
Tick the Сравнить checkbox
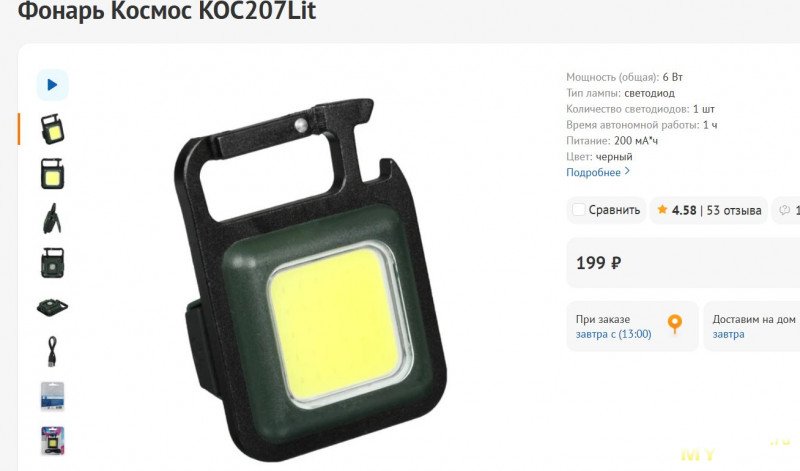[x=578, y=210]
